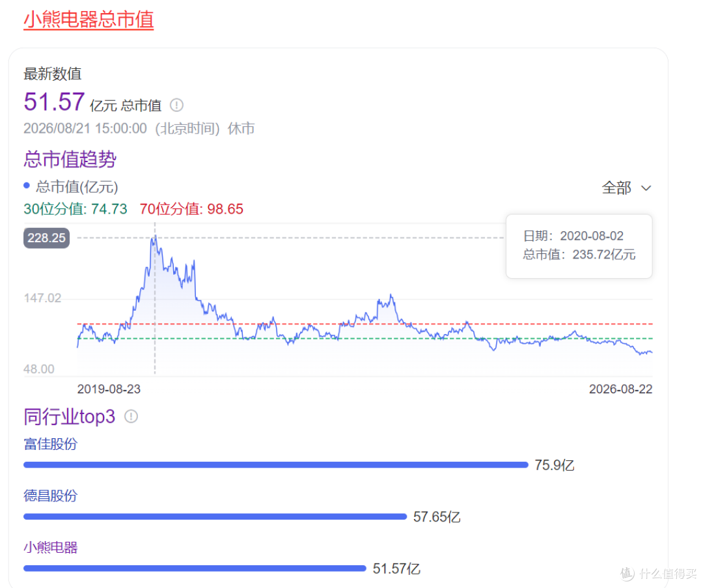Click the 同行业top3 heading
Viewport: 703px width, 588px height.
[70, 417]
